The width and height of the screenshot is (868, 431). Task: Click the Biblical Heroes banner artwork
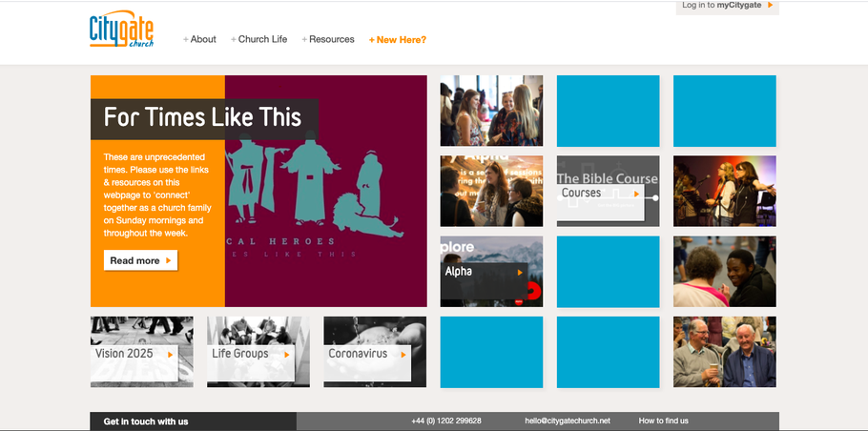coord(325,191)
